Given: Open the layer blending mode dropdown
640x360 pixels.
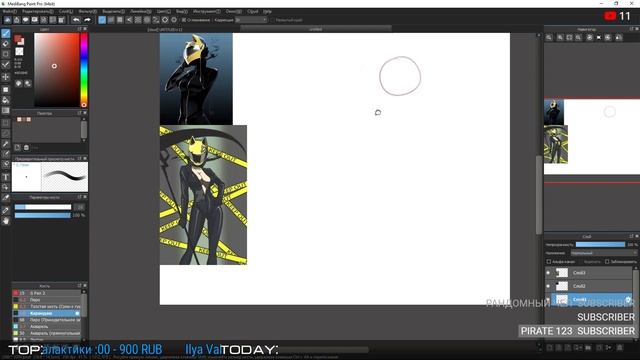Looking at the screenshot, I should click(603, 253).
